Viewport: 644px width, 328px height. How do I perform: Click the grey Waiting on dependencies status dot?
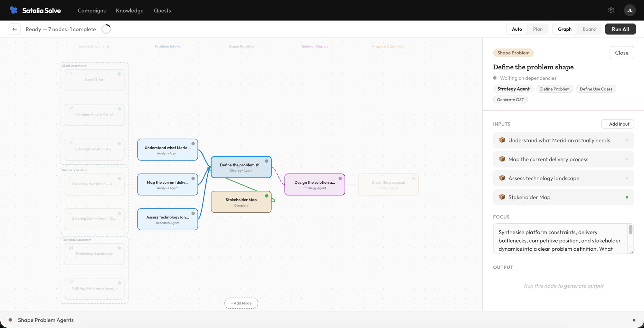(x=495, y=78)
